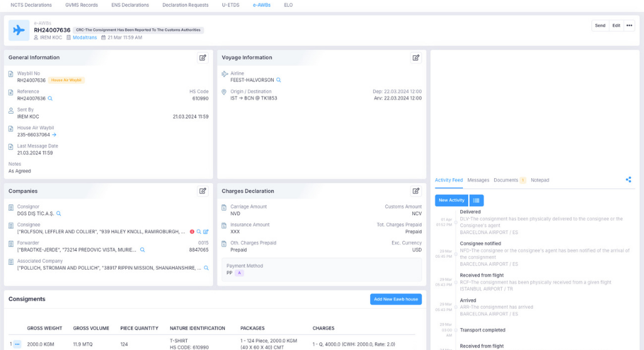The width and height of the screenshot is (644, 350).
Task: Click 2000.0 KGM gross weight cell
Action: click(x=41, y=344)
